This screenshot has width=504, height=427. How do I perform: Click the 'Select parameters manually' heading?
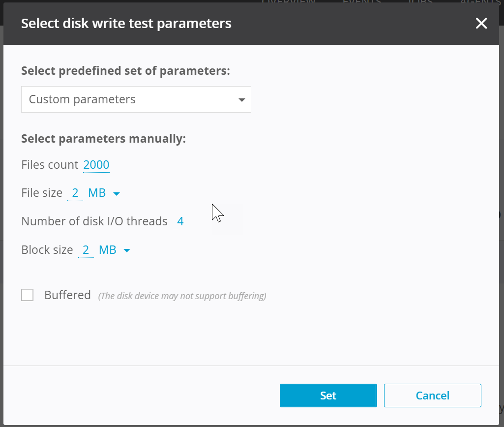point(103,139)
